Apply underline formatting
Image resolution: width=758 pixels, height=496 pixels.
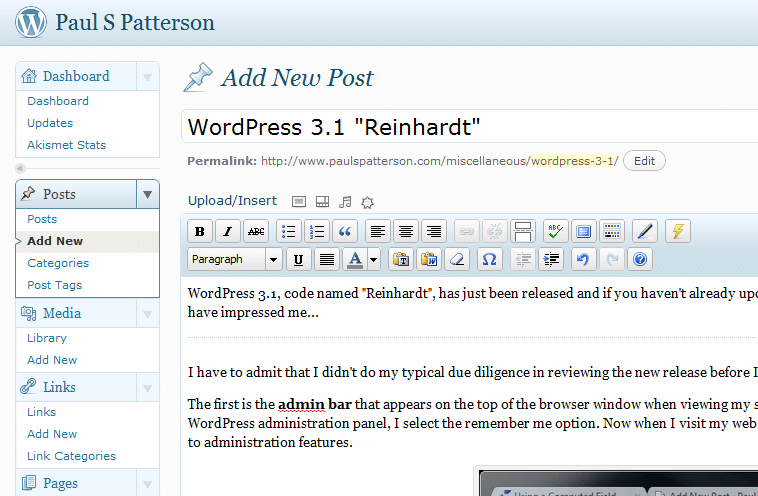(298, 260)
